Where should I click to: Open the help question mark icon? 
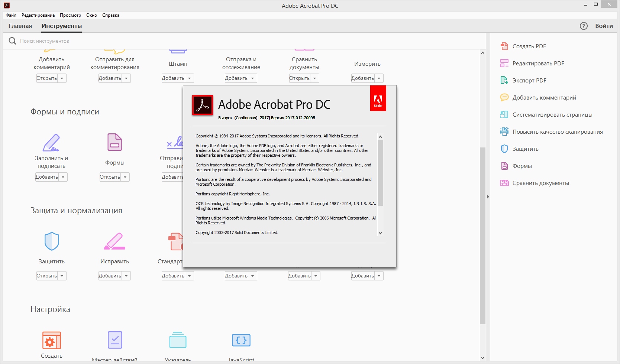coord(584,26)
